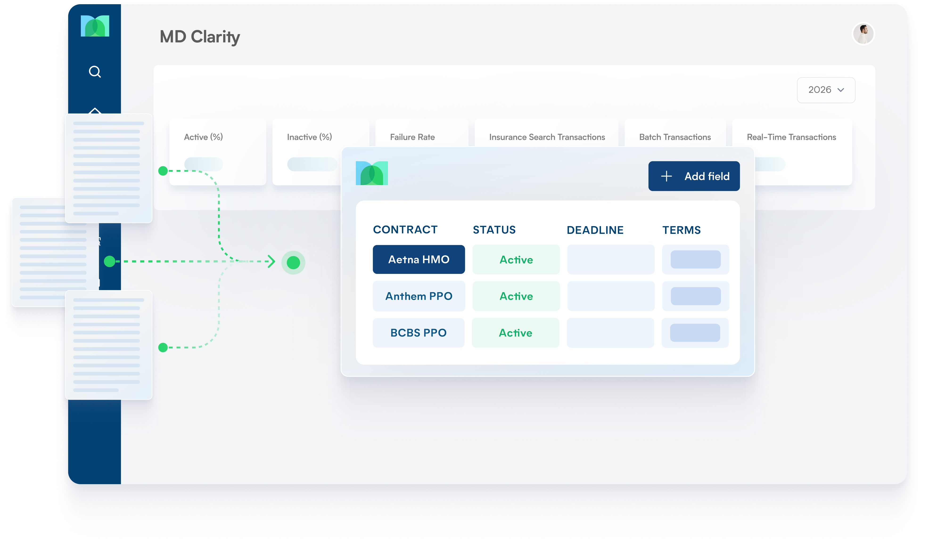Click the green target node circle
The width and height of the screenshot is (929, 560).
coord(293,263)
